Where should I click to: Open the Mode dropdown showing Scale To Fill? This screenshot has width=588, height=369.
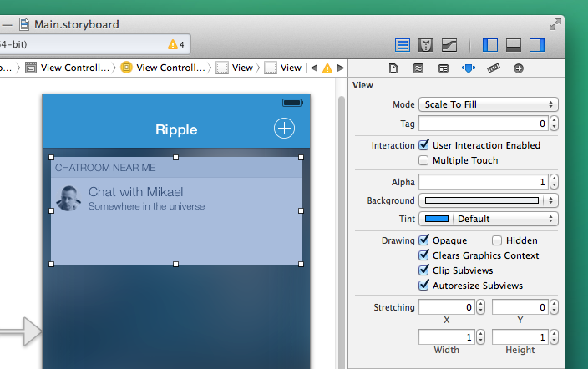488,104
